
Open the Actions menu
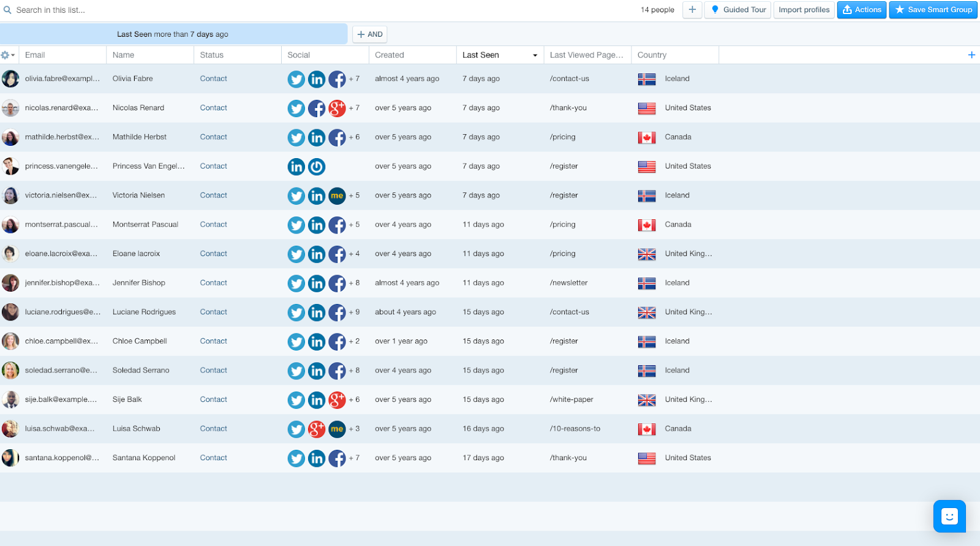(x=862, y=10)
